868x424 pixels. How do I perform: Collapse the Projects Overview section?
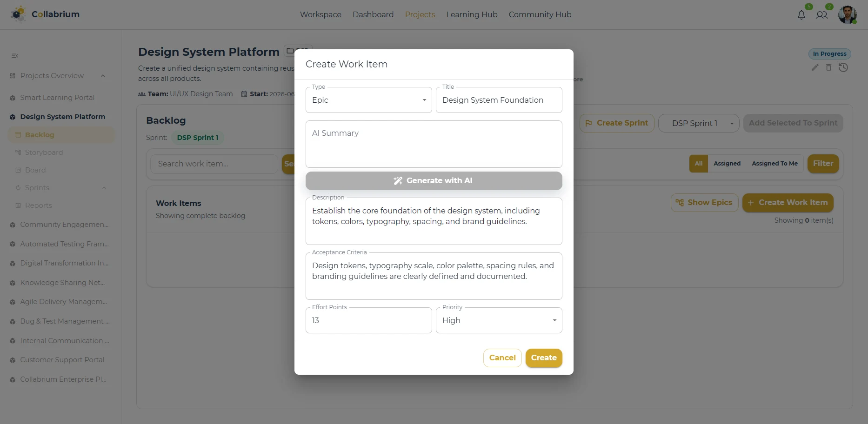103,76
